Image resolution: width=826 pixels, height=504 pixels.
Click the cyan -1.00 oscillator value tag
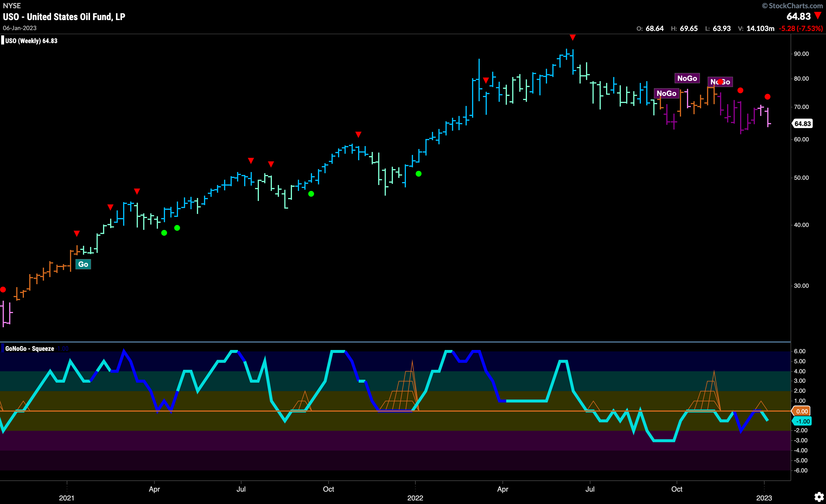pos(802,421)
